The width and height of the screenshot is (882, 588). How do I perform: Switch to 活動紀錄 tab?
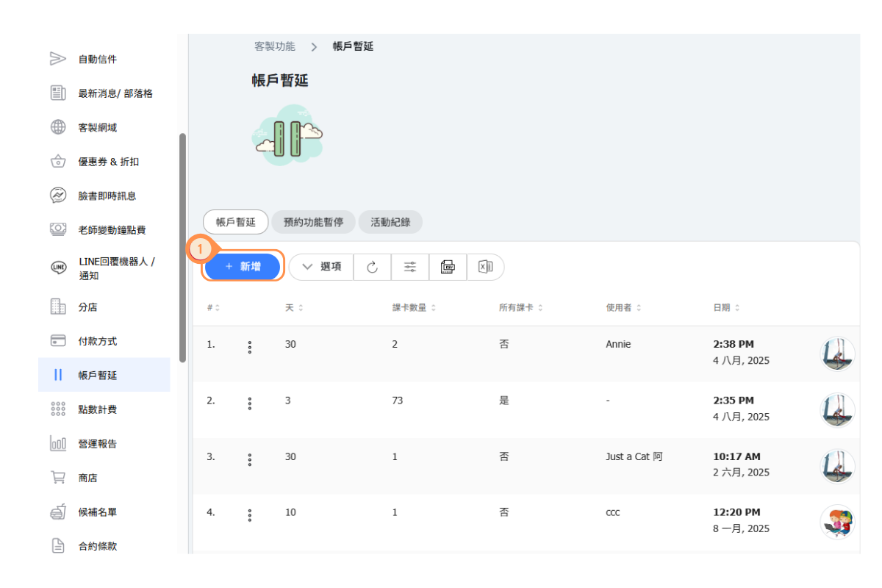pyautogui.click(x=390, y=222)
